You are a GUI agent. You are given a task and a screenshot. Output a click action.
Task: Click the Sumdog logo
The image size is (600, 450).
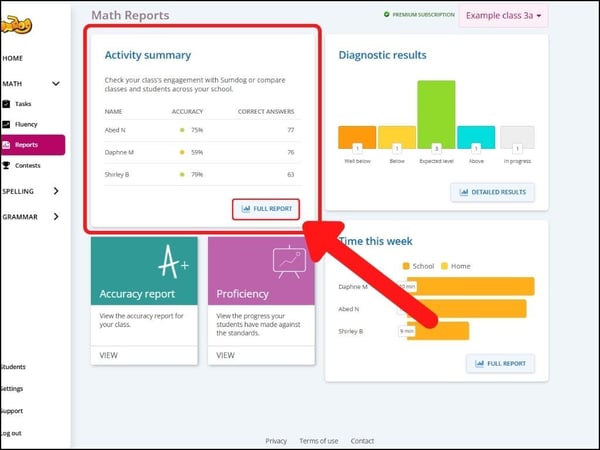point(16,25)
